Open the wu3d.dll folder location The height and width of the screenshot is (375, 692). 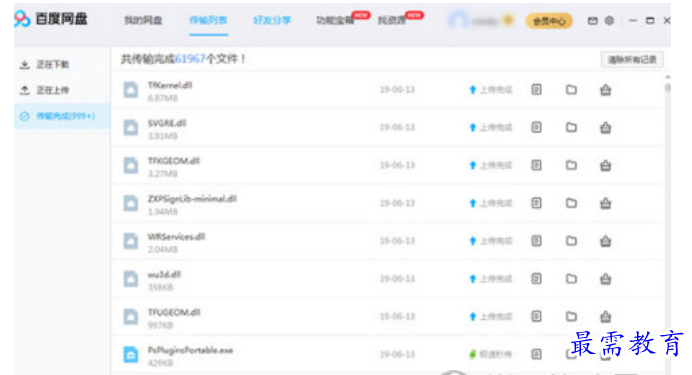[x=571, y=279]
